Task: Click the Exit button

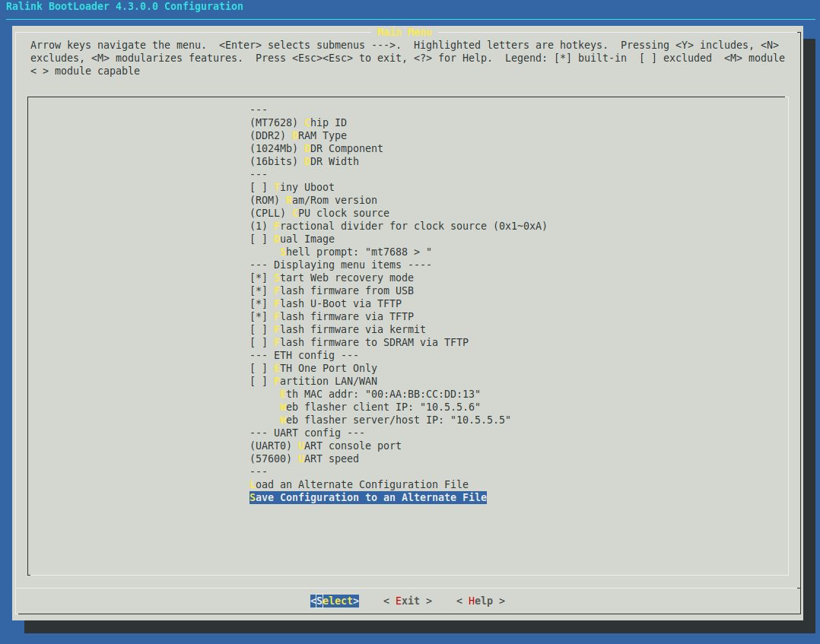Action: point(408,601)
